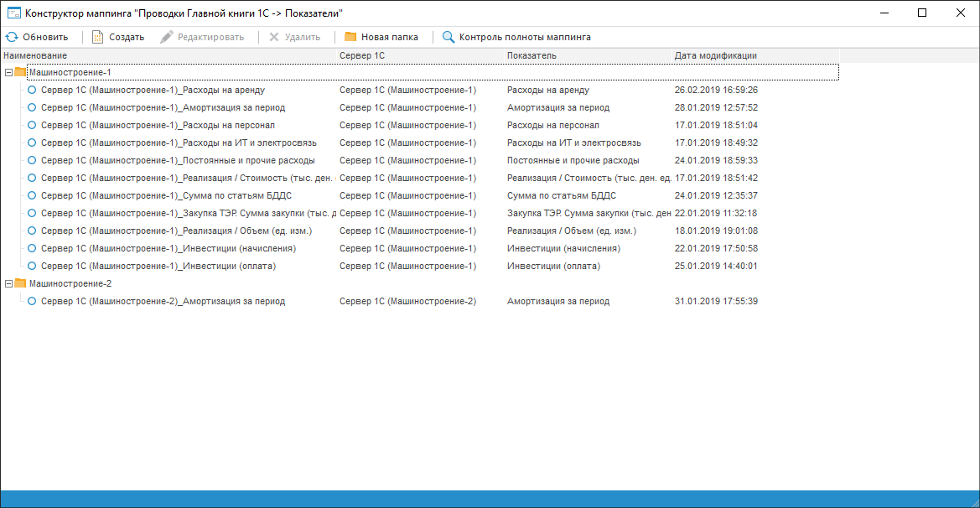Click the Новая папка folder icon

pyautogui.click(x=350, y=37)
